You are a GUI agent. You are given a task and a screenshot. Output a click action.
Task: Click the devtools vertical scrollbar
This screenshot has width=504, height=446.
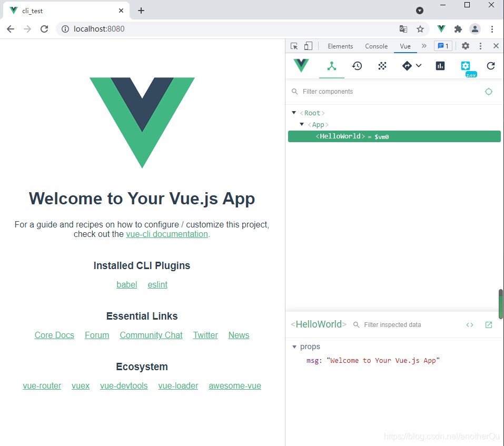pyautogui.click(x=501, y=304)
